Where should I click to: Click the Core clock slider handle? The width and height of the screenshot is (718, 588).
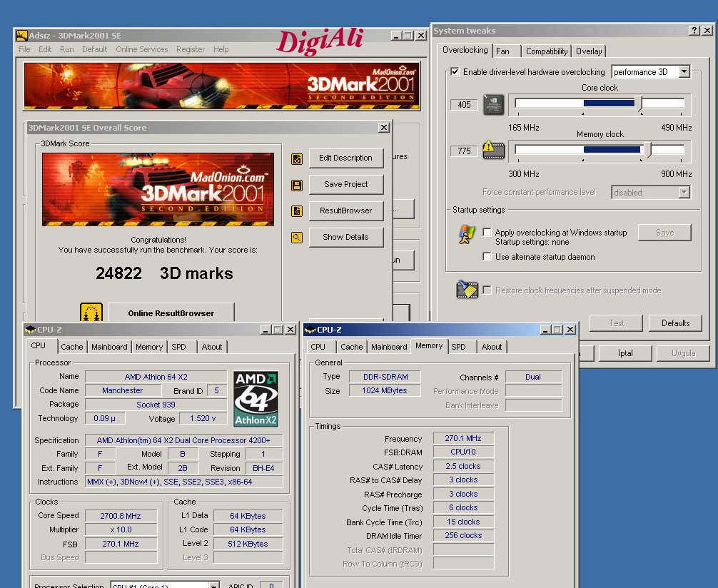641,104
